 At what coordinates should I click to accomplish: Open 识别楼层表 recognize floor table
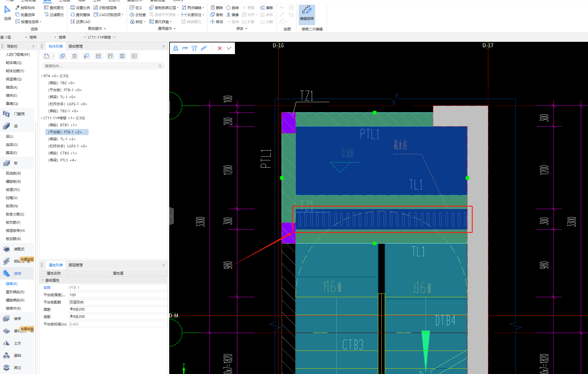coord(105,8)
